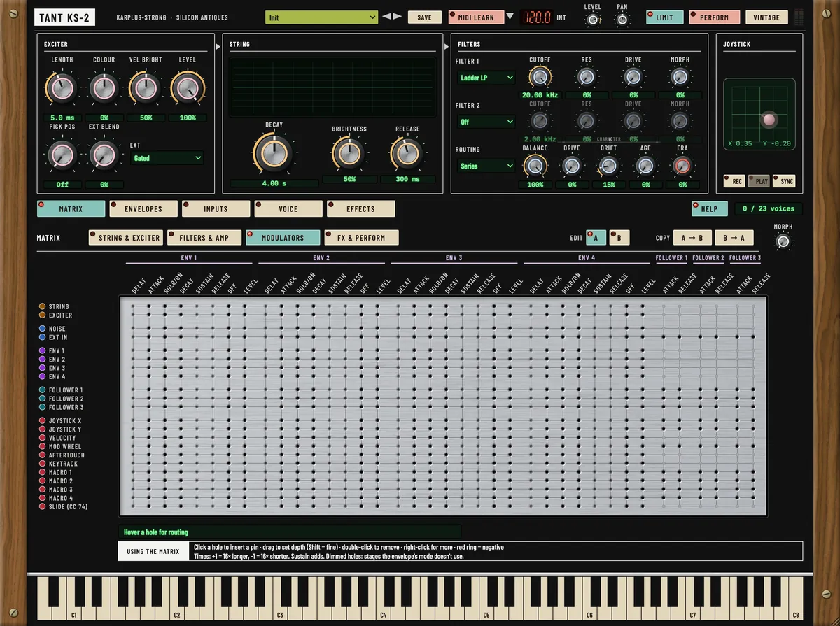Click the exciter Colour knob
Image resolution: width=840 pixels, height=626 pixels.
pos(104,88)
